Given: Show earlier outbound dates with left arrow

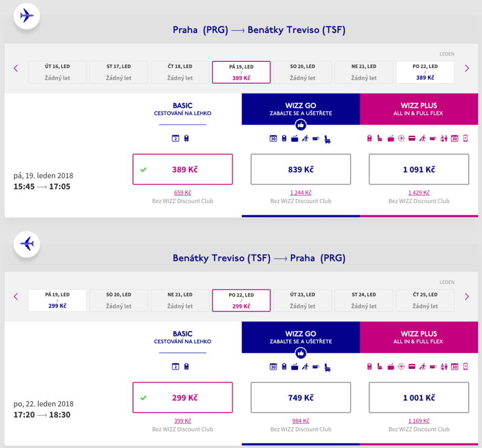Looking at the screenshot, I should [16, 69].
